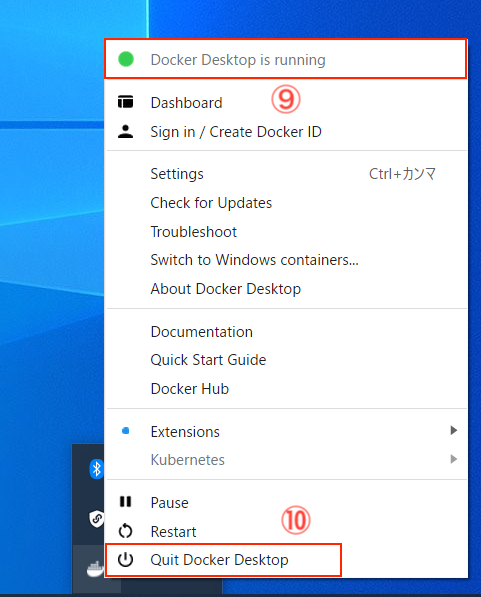Open the Quick Start Guide

click(286, 360)
